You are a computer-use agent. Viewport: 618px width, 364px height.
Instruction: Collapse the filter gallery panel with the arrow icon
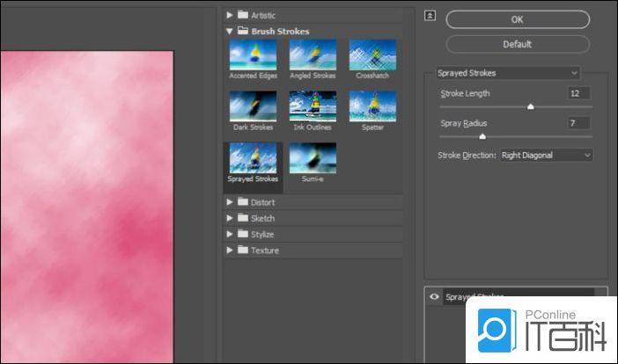point(430,15)
